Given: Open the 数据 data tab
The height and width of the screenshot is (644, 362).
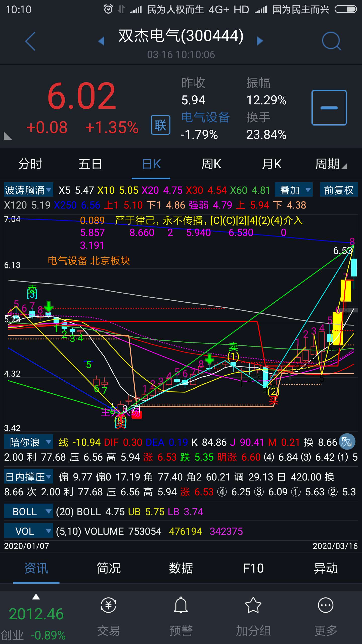Looking at the screenshot, I should click(x=181, y=568).
